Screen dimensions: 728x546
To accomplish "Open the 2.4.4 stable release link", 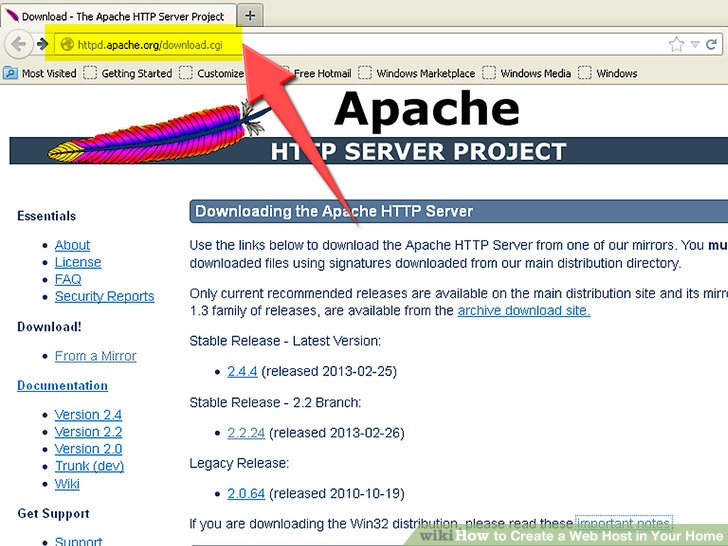I will [x=242, y=371].
